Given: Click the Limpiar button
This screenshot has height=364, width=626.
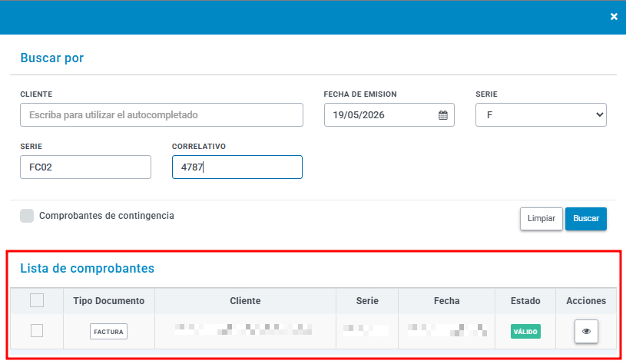Looking at the screenshot, I should (x=541, y=219).
